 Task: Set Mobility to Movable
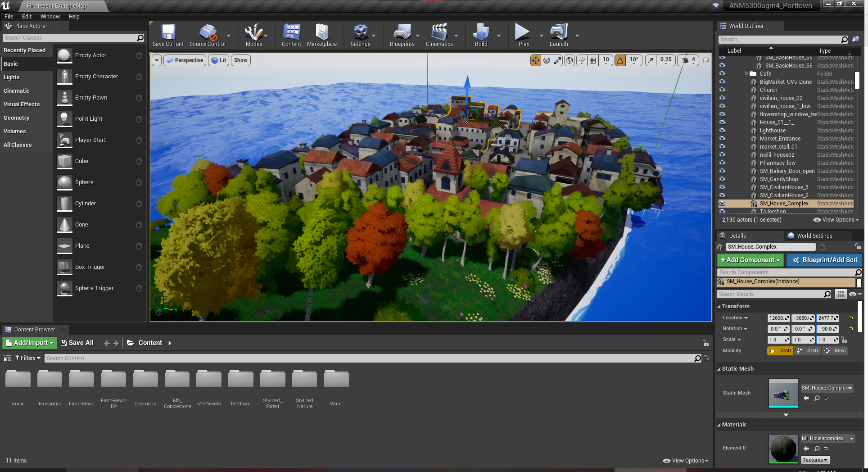(x=836, y=350)
